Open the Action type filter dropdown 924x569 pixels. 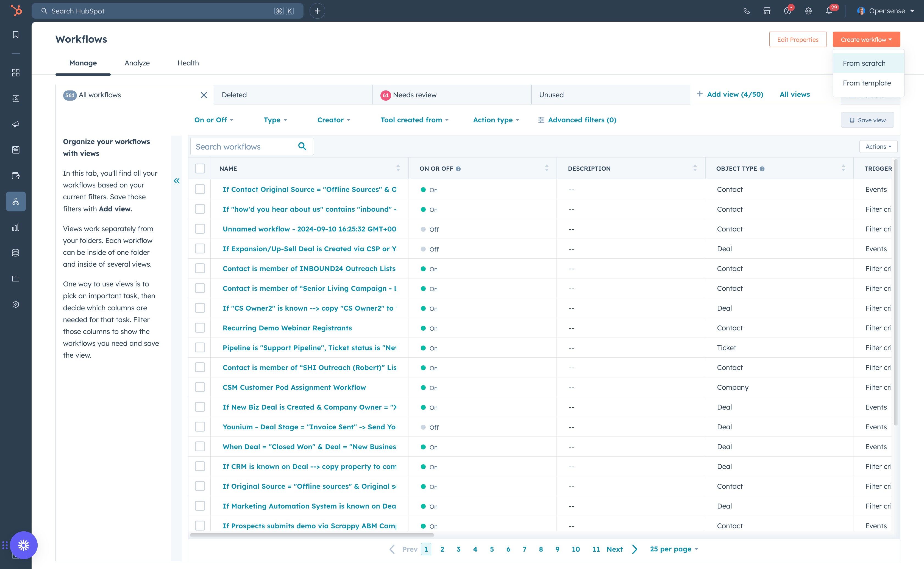click(496, 120)
